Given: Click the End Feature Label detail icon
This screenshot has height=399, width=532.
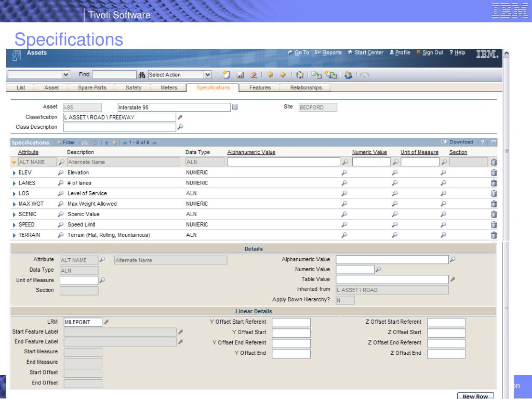Looking at the screenshot, I should tap(180, 342).
